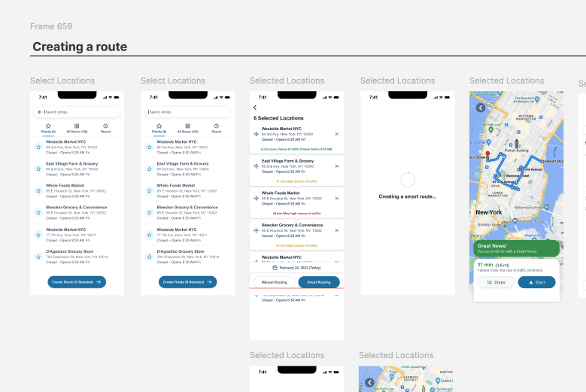Select the 'Frame 659' label
The width and height of the screenshot is (586, 392).
pyautogui.click(x=51, y=26)
